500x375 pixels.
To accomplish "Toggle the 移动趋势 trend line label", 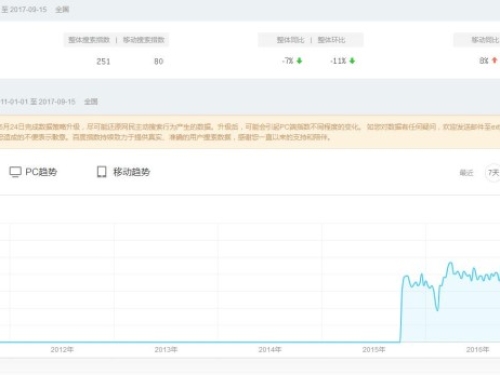I will (132, 172).
